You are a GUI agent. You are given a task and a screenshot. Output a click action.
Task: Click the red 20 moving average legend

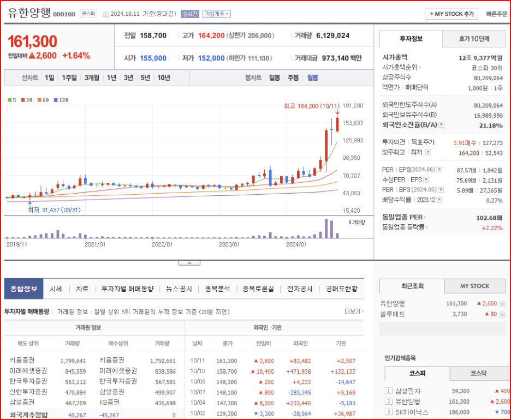pyautogui.click(x=27, y=100)
